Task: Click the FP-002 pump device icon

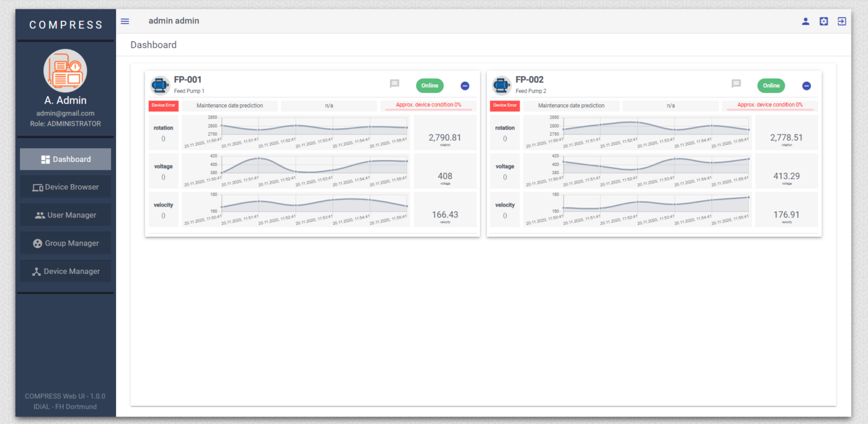Action: click(x=502, y=85)
